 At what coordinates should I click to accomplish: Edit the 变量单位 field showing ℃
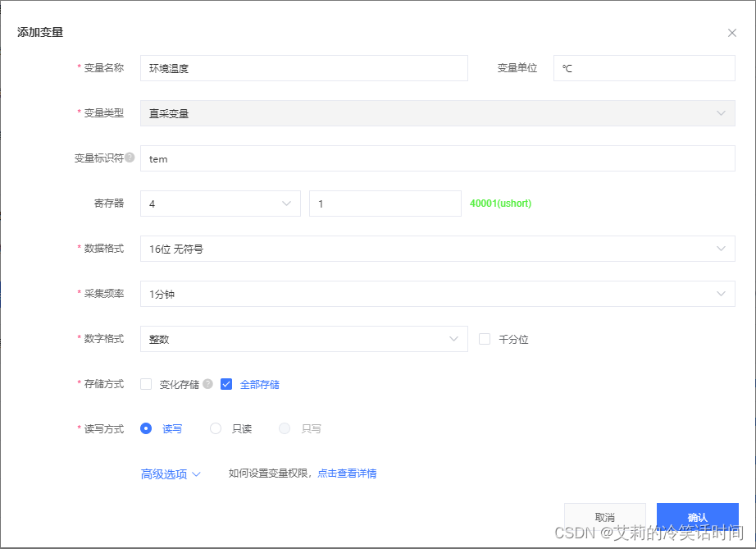point(644,68)
